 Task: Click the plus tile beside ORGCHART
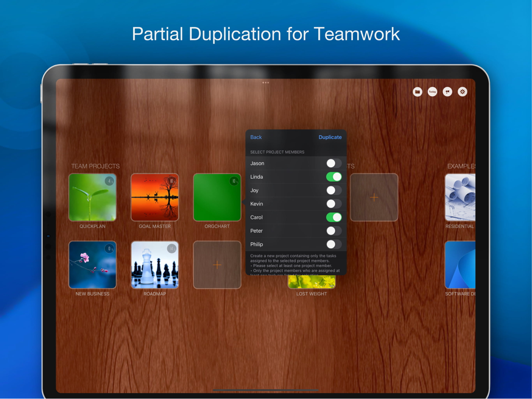217,264
